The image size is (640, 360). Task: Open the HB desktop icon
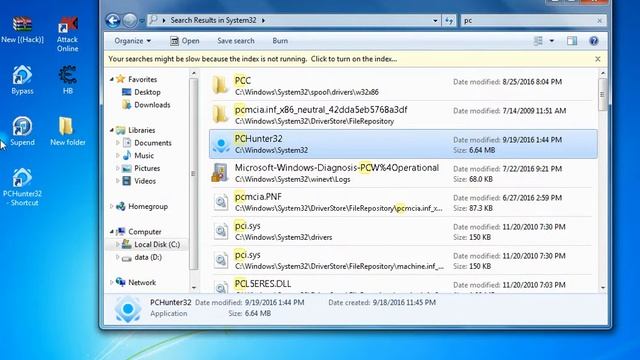68,80
